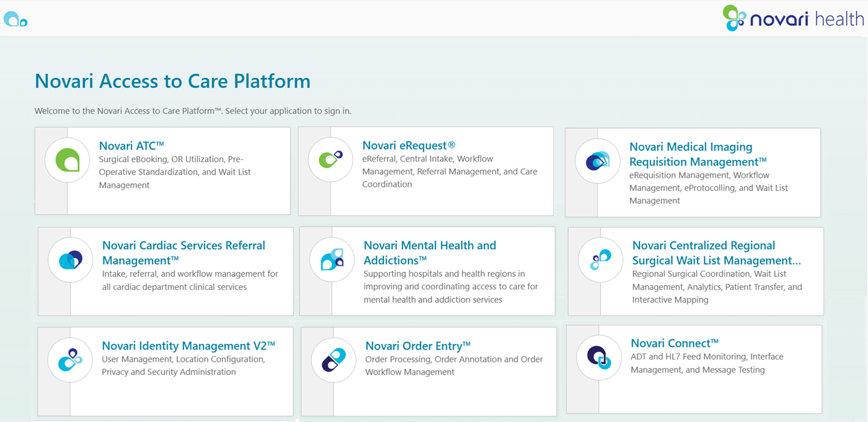The width and height of the screenshot is (868, 422).
Task: Click the 'Intake, referral, and workflow management' description
Action: pyautogui.click(x=190, y=280)
